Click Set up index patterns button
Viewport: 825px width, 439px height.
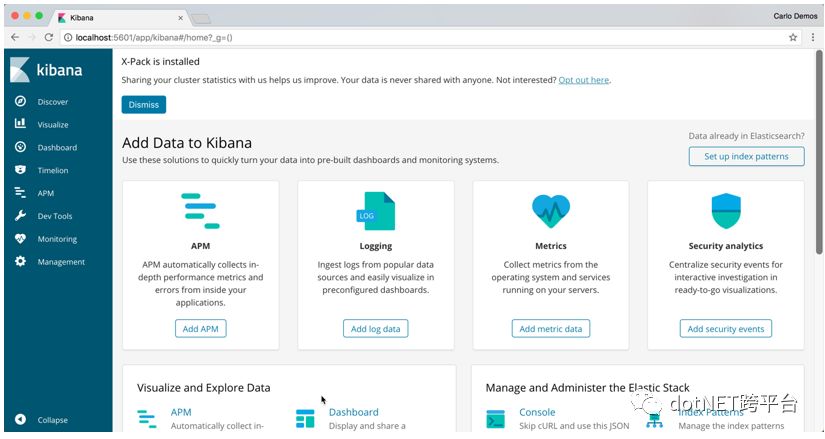tap(746, 156)
